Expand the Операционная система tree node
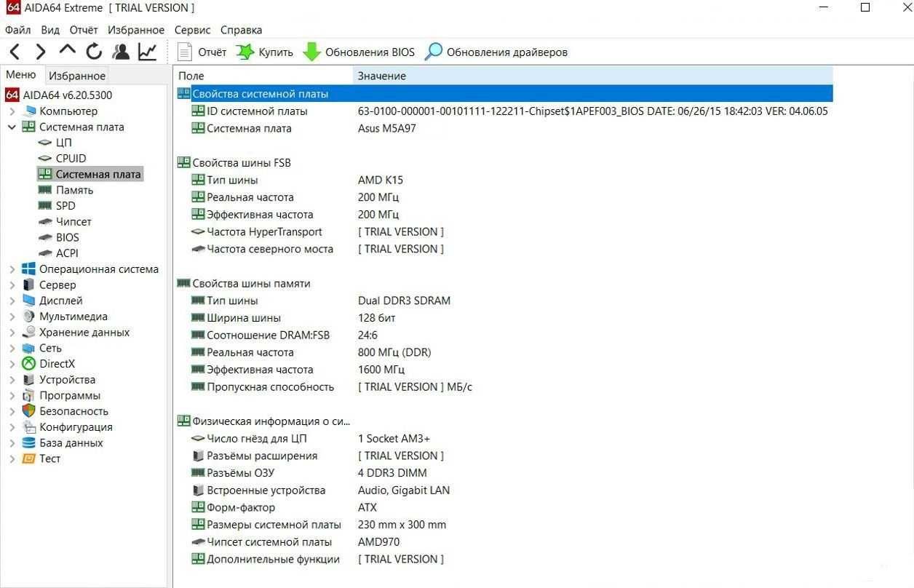The image size is (914, 588). point(12,269)
